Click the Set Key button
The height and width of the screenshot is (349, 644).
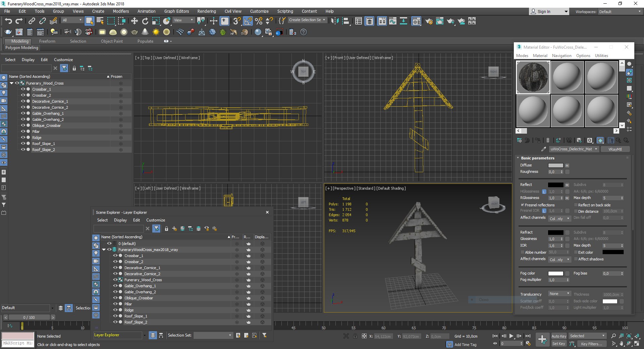[x=559, y=344]
